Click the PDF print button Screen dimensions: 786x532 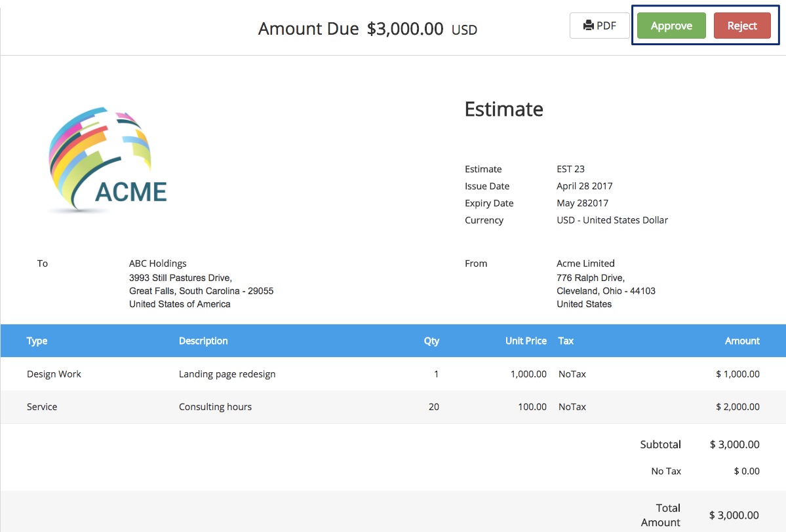point(600,26)
